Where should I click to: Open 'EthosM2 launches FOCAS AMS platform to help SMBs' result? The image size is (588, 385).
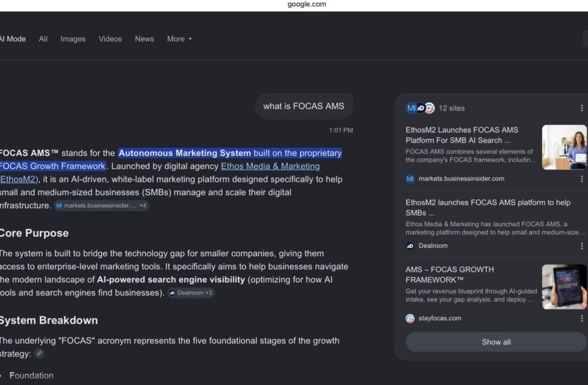click(488, 207)
